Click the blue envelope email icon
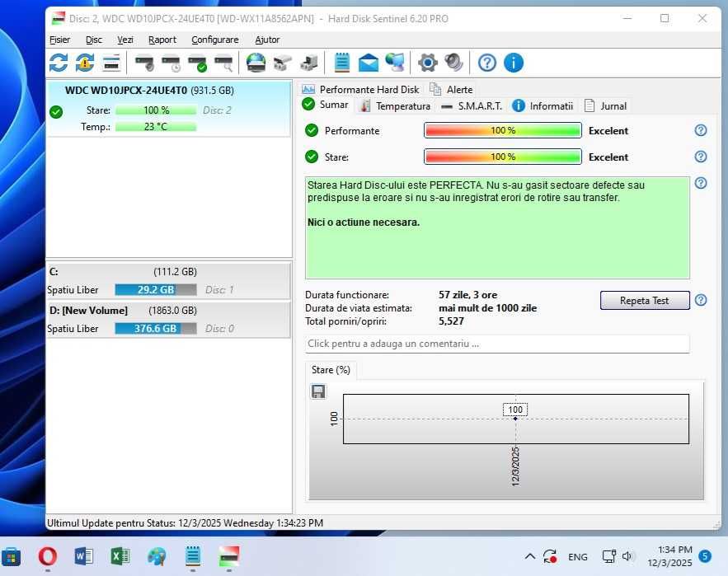Image resolution: width=728 pixels, height=576 pixels. tap(369, 63)
